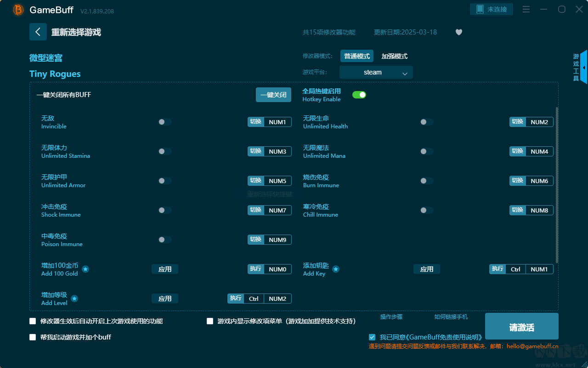This screenshot has width=588, height=368.
Task: Click the phone connection status icon
Action: coord(480,9)
